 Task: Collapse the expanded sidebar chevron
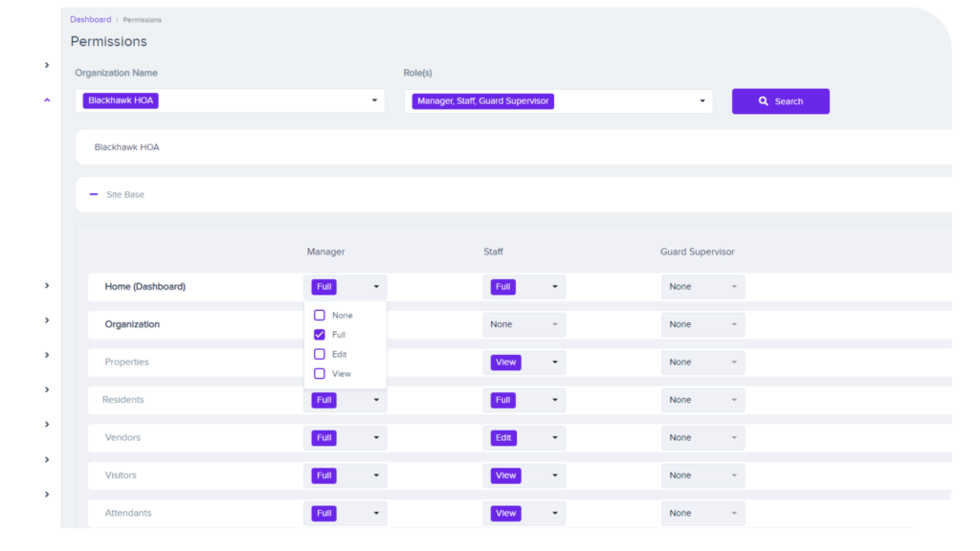[x=47, y=99]
